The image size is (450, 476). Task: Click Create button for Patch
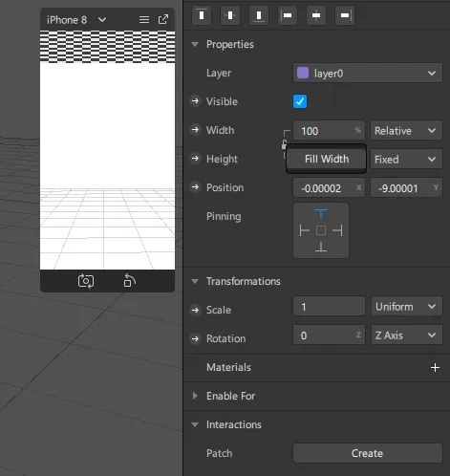(368, 453)
